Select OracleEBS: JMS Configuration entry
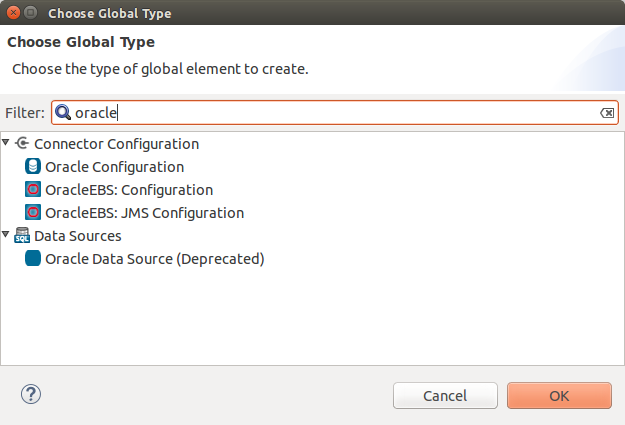Viewport: 625px width, 425px height. (x=144, y=213)
